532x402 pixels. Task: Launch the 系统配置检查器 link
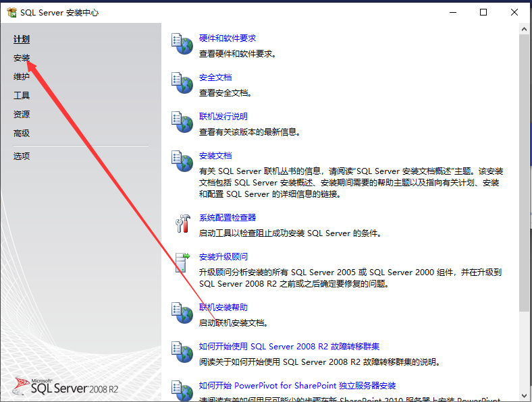point(228,218)
